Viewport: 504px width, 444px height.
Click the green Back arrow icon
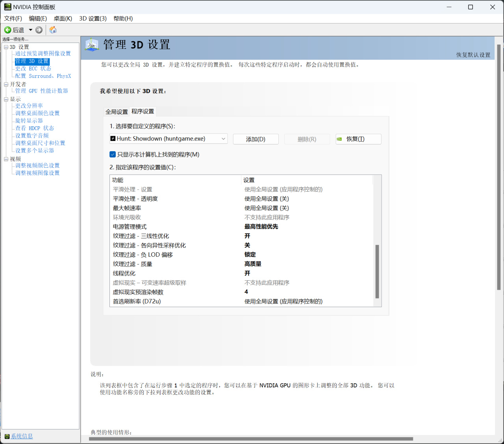pos(7,30)
